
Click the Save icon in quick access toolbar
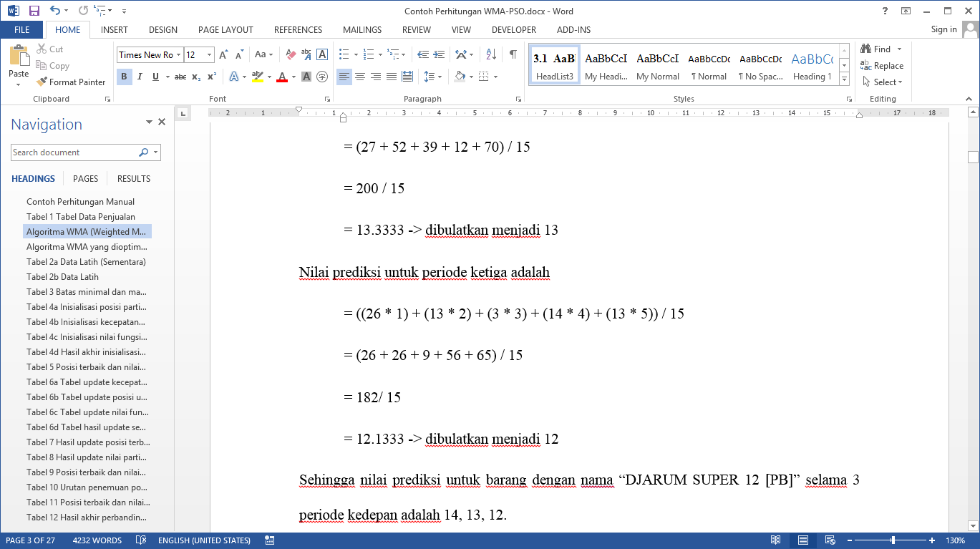pyautogui.click(x=34, y=11)
